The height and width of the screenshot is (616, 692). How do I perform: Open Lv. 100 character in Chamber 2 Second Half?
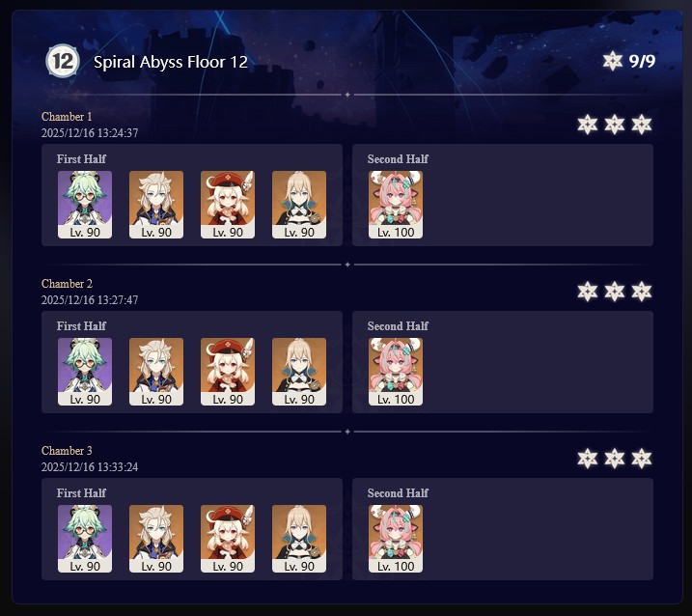coord(396,372)
